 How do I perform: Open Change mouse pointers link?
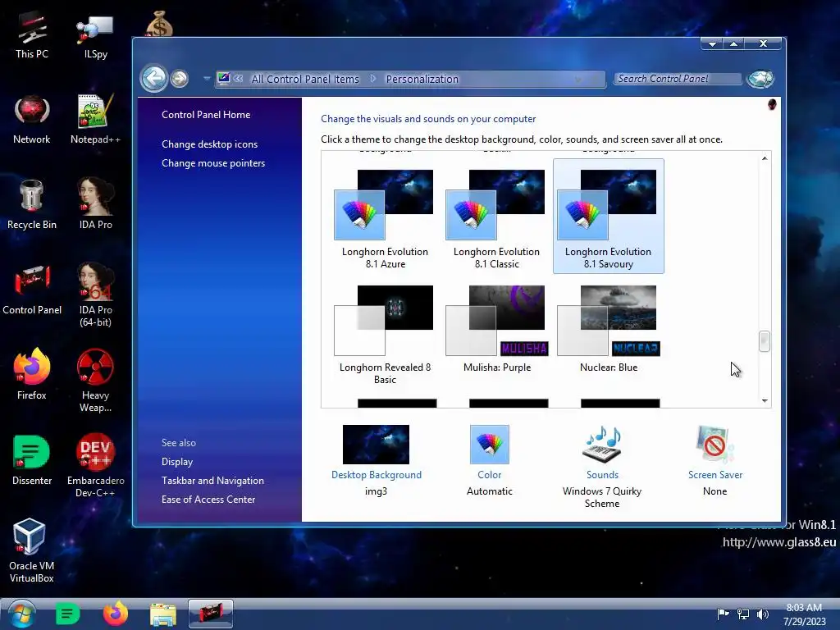213,163
